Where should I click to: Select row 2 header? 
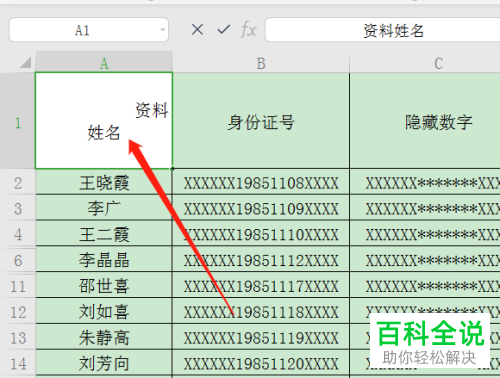pyautogui.click(x=18, y=182)
